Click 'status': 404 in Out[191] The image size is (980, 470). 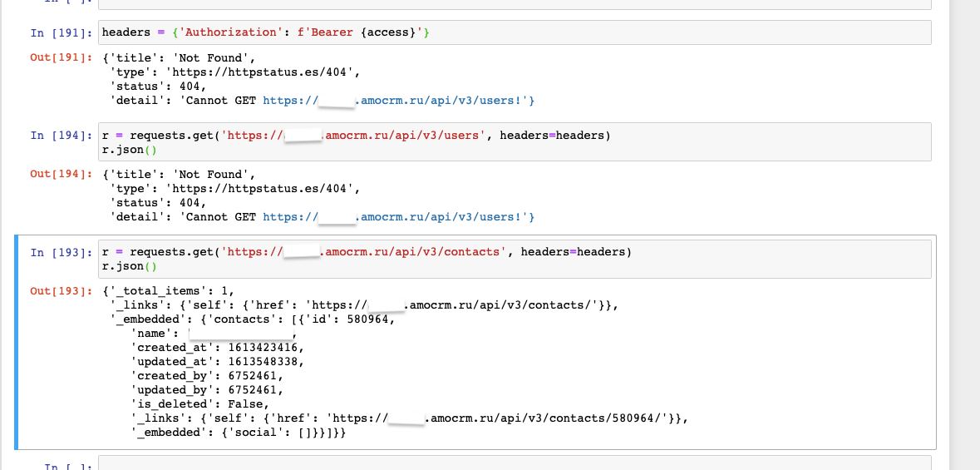pyautogui.click(x=158, y=87)
